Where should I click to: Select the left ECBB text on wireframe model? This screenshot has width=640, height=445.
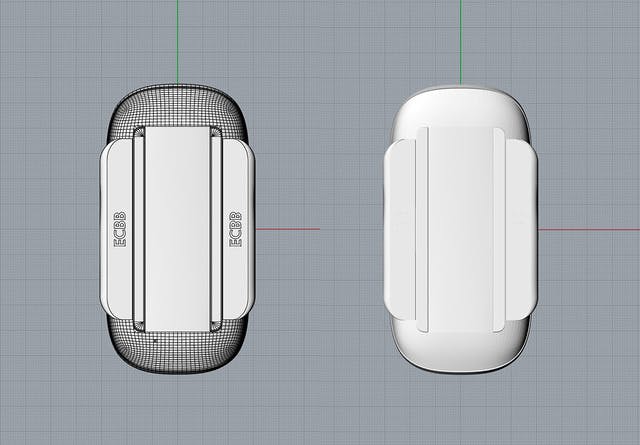click(120, 230)
